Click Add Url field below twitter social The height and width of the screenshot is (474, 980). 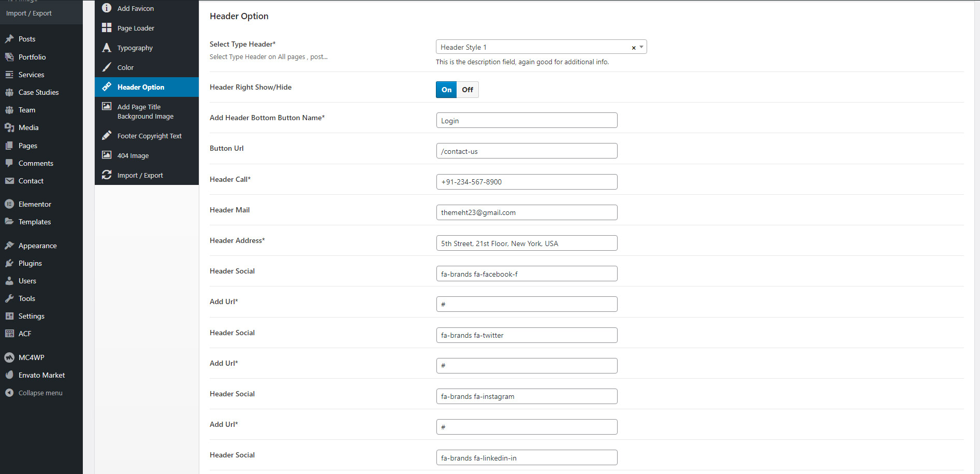click(x=526, y=366)
